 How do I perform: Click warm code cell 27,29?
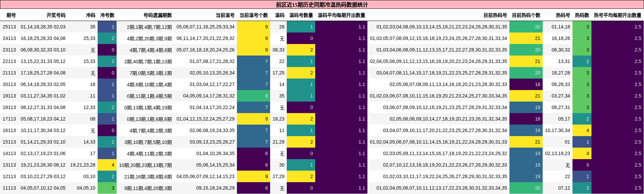279,176
